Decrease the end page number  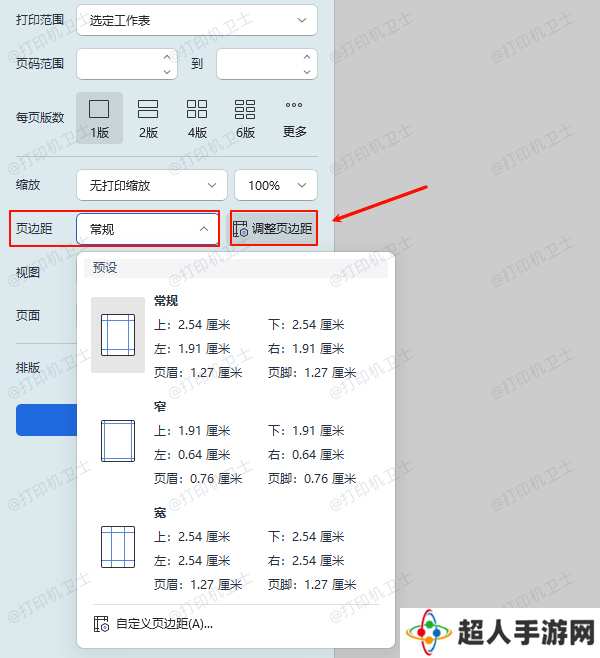307,72
